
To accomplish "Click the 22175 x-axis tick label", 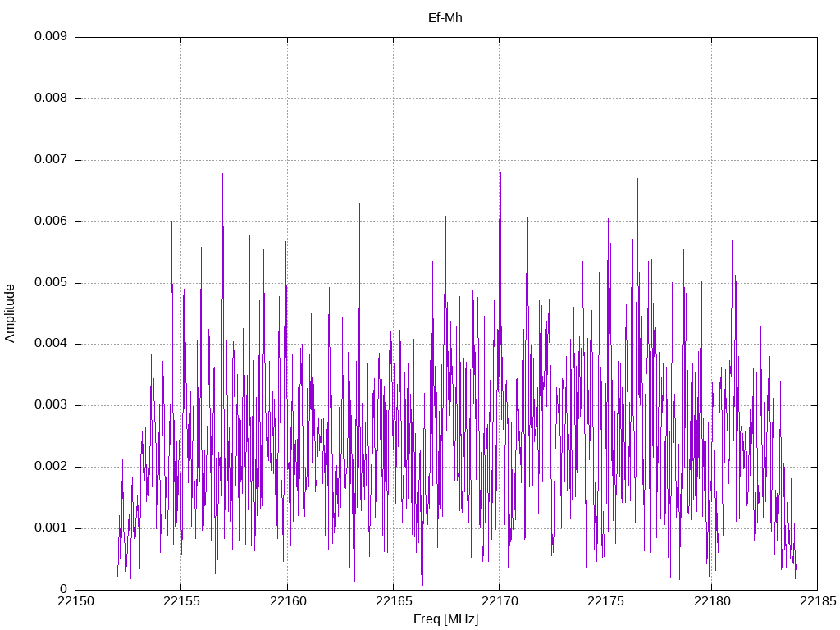I will click(605, 601).
